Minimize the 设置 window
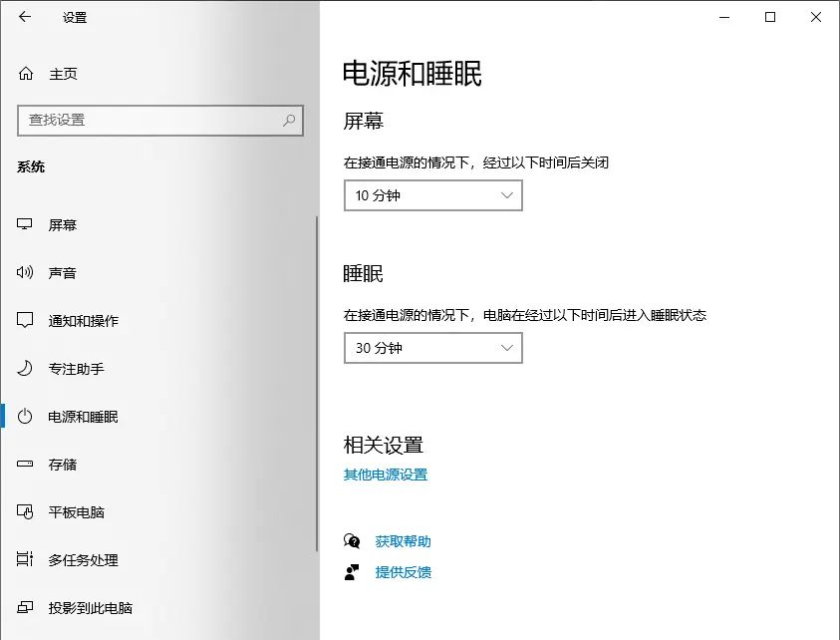Image resolution: width=840 pixels, height=640 pixels. point(724,17)
